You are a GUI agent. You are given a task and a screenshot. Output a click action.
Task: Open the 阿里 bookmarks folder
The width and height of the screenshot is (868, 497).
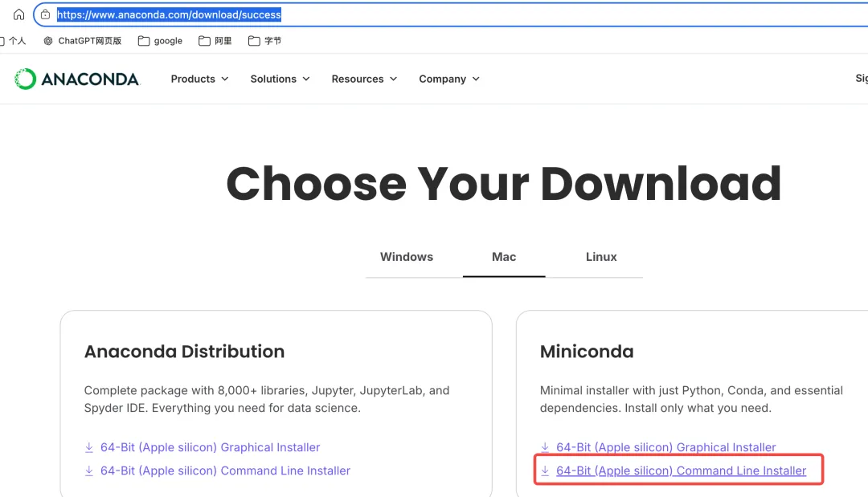coord(215,41)
